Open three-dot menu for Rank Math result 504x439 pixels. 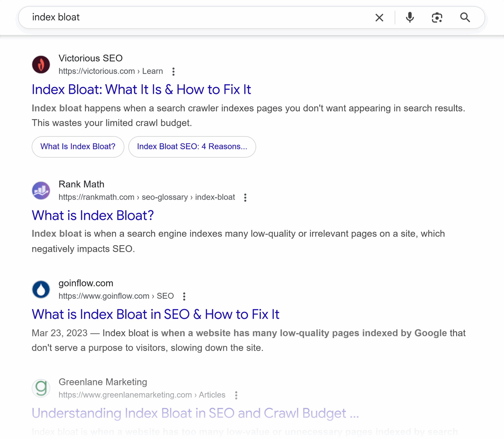click(245, 197)
